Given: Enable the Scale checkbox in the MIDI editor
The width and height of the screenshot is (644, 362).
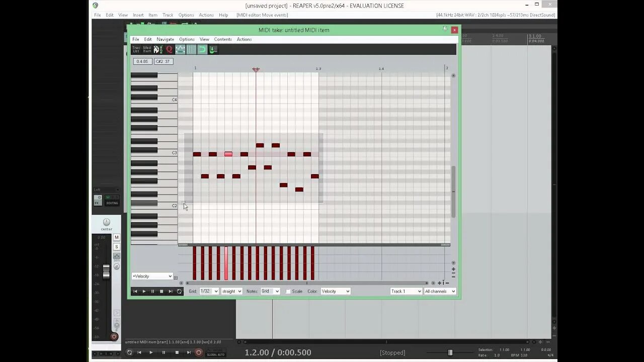Looking at the screenshot, I should click(288, 291).
